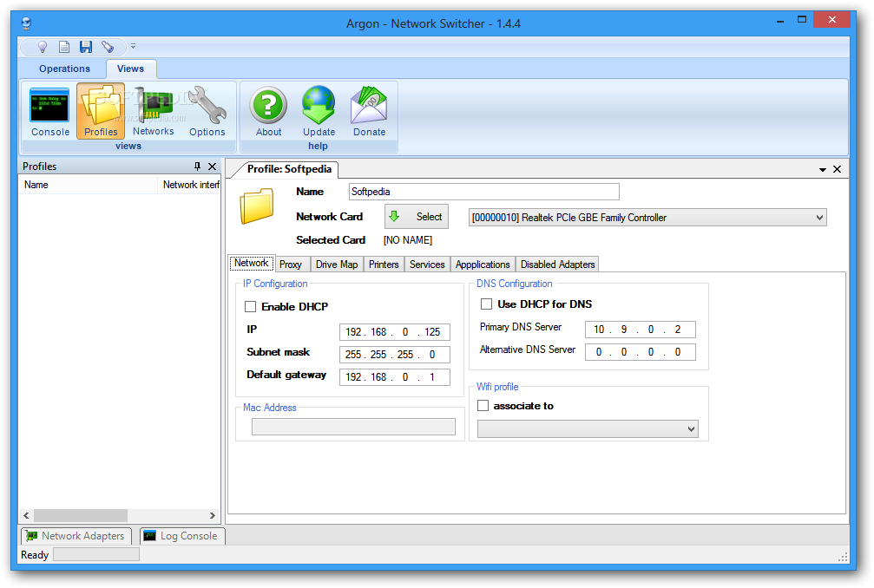Expand the Wifi profile dropdown
Viewport: 874px width, 588px height.
tap(691, 428)
